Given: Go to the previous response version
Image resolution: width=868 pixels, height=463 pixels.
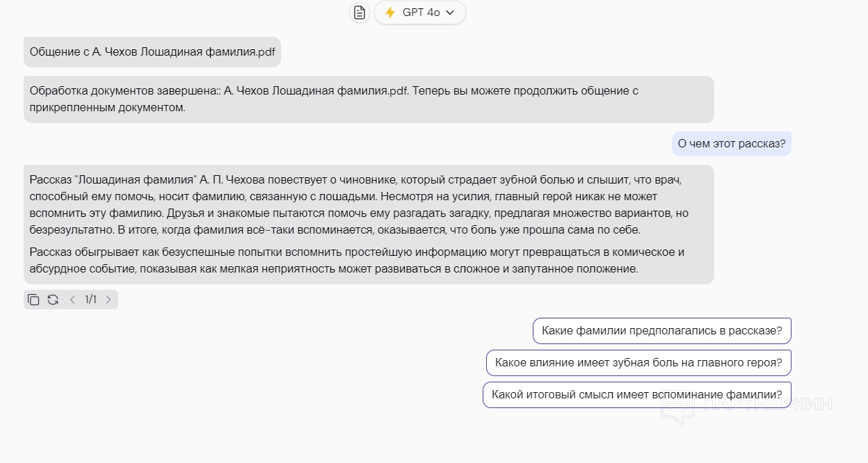Looking at the screenshot, I should 72,300.
